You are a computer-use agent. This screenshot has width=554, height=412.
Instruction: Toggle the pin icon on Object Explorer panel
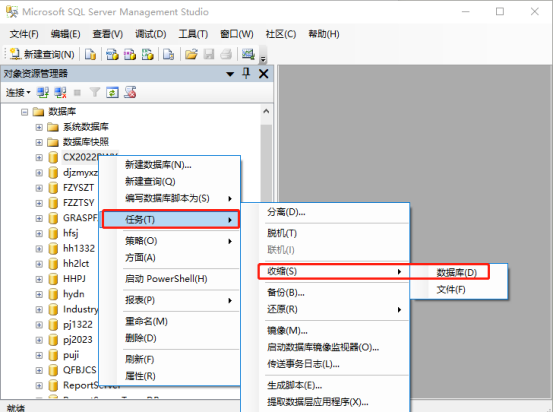[x=246, y=73]
